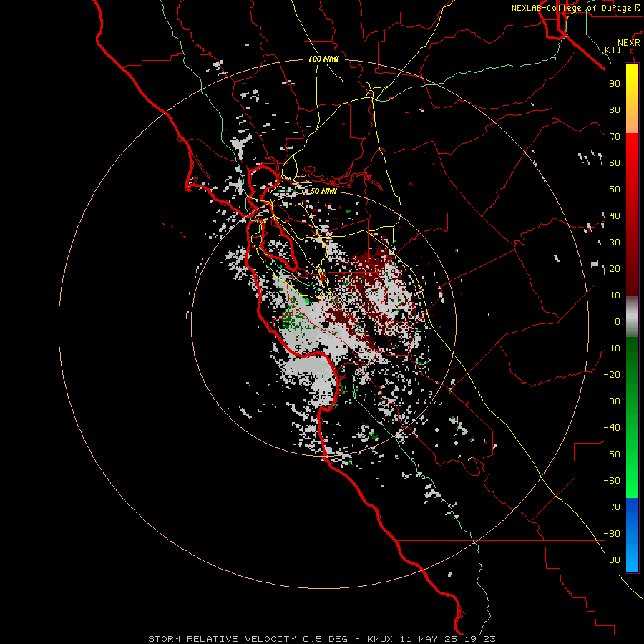Click the "STORM RELATIVE VELOCITY" caption text
Image resolution: width=644 pixels, height=644 pixels.
pos(222,639)
